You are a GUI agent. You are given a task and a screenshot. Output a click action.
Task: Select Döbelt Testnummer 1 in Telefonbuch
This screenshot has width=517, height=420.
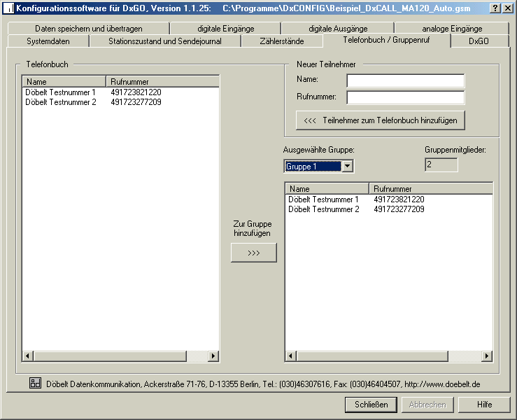click(x=60, y=92)
